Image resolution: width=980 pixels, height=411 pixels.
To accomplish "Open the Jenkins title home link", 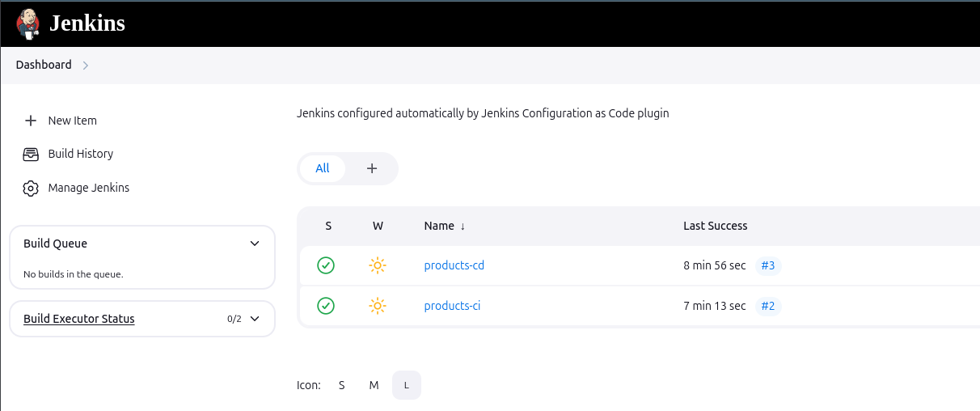I will pos(87,23).
